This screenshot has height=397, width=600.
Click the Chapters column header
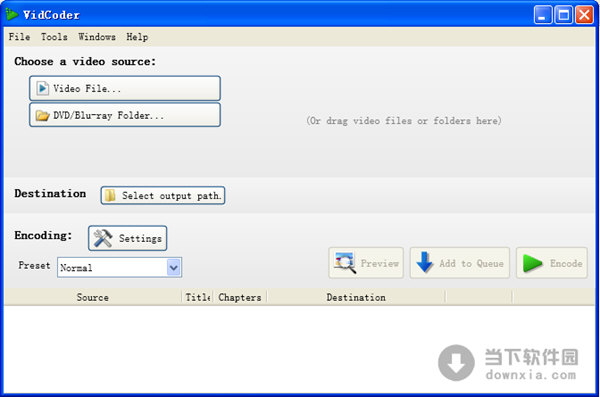[240, 297]
